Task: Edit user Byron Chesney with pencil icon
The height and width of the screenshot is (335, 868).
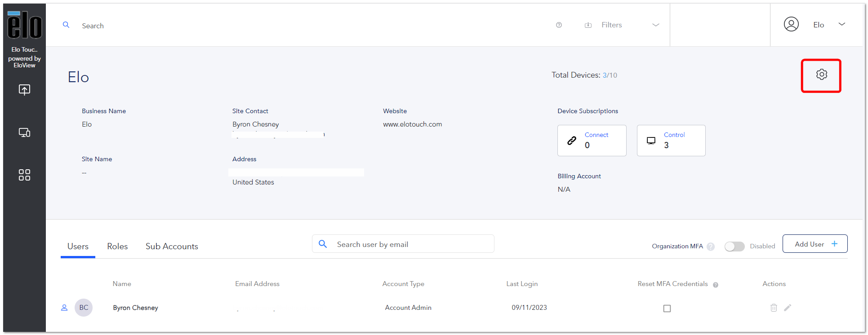Action: pyautogui.click(x=788, y=308)
